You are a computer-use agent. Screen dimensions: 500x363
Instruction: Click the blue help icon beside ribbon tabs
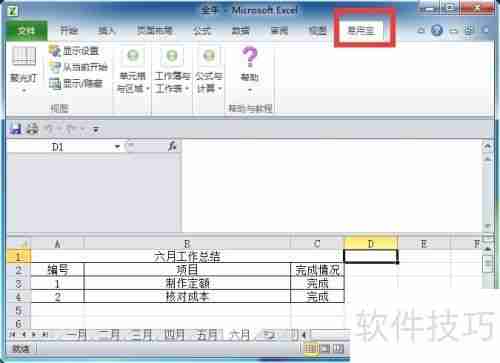point(437,31)
